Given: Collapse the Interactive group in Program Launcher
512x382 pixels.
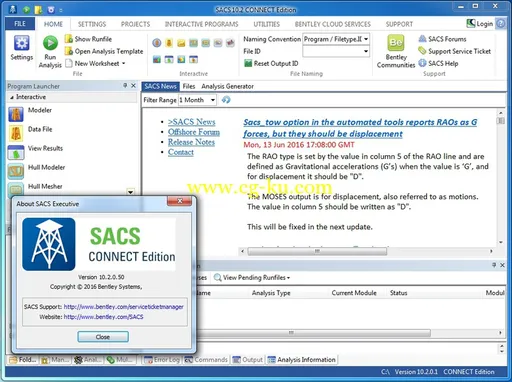Looking at the screenshot, I should [x=12, y=97].
